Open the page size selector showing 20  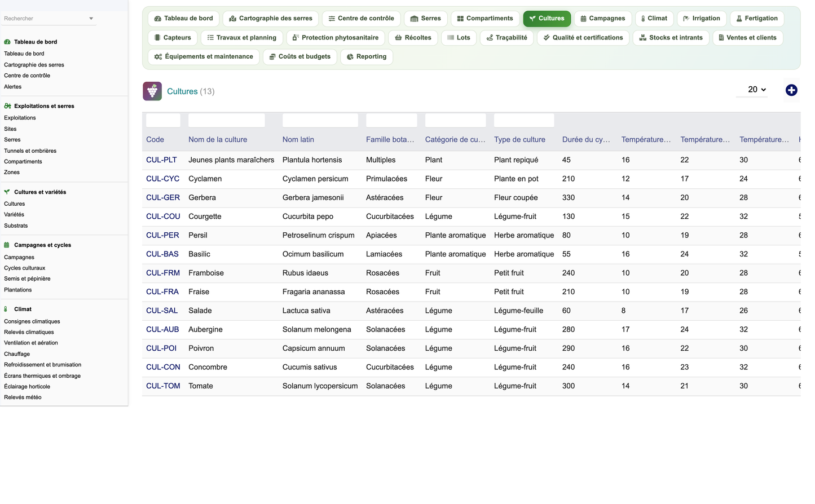coord(752,90)
